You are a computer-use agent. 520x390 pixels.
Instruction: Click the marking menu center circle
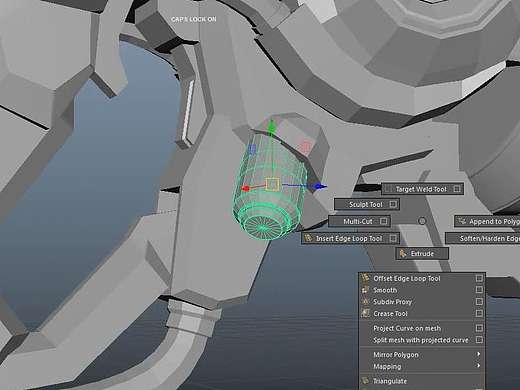tap(422, 221)
